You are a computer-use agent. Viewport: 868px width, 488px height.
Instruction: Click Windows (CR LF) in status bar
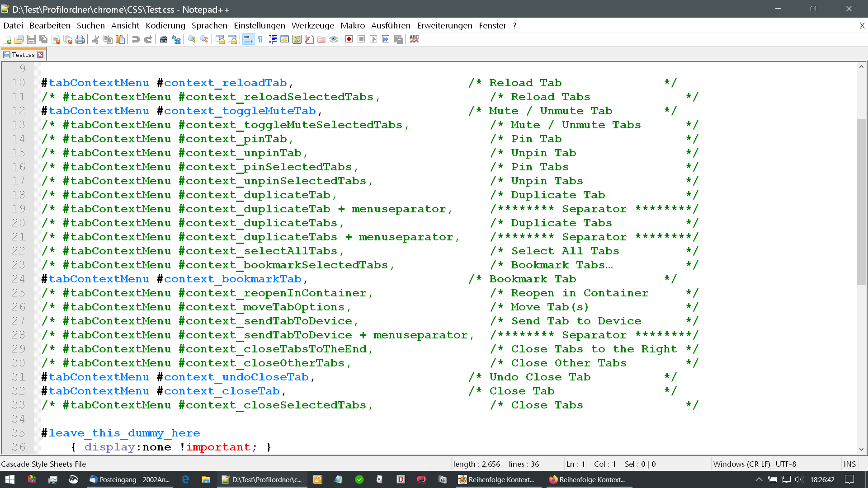pos(741,464)
